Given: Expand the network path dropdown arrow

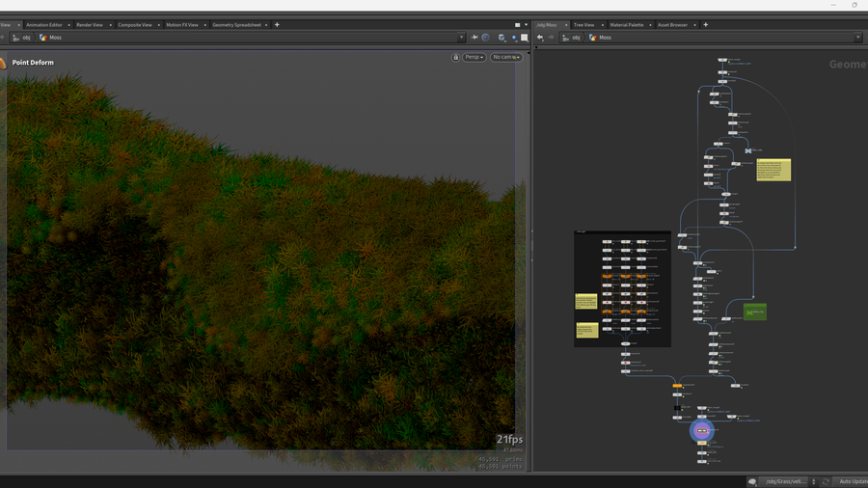Looking at the screenshot, I should point(857,38).
